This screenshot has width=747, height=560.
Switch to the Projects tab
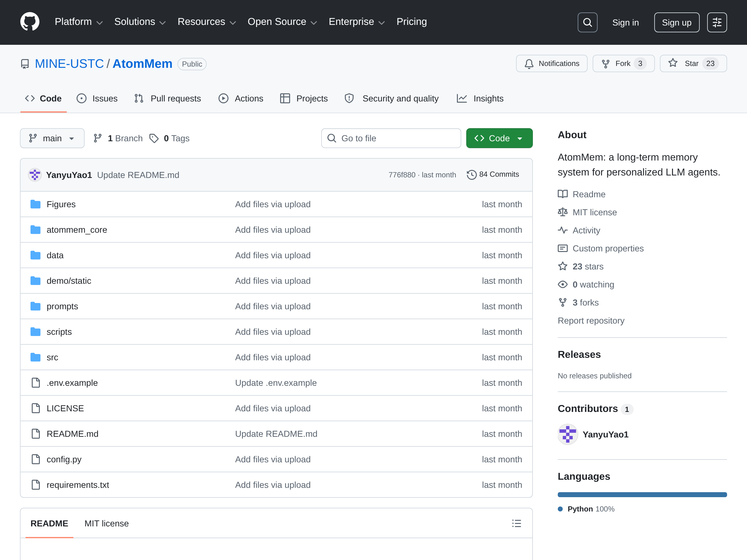click(x=304, y=99)
